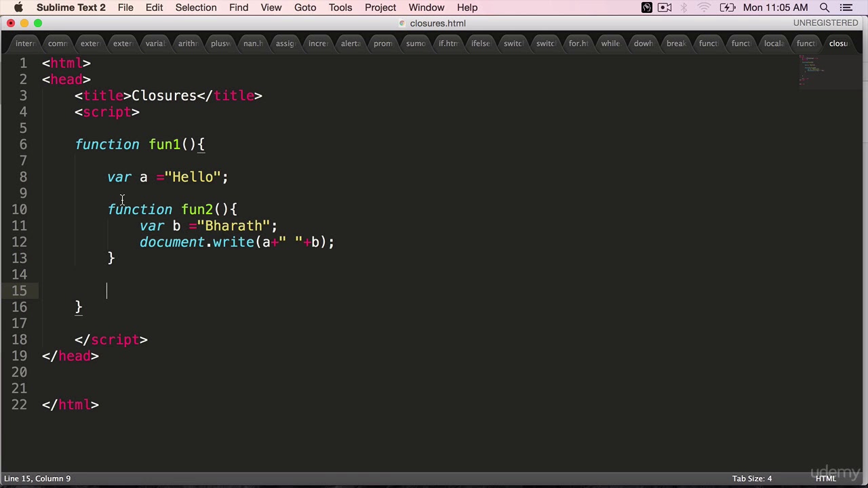Open the Edit menu
This screenshot has width=868, height=488.
pos(154,7)
